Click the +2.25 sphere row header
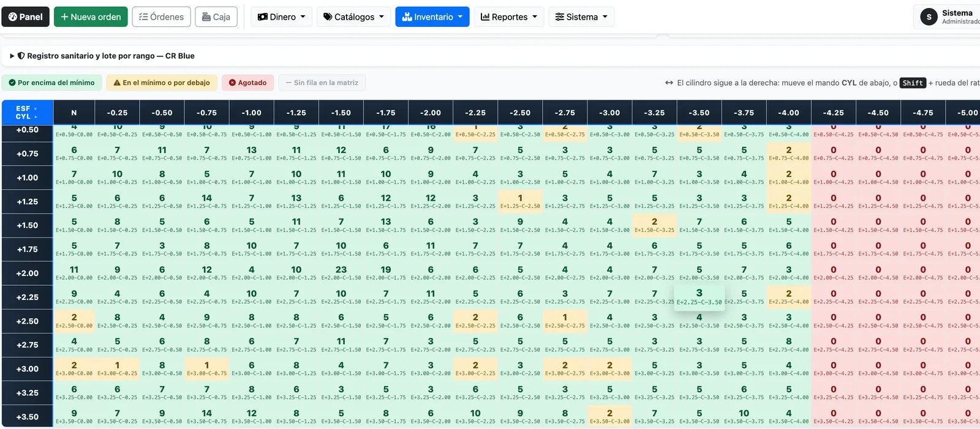 [x=27, y=297]
